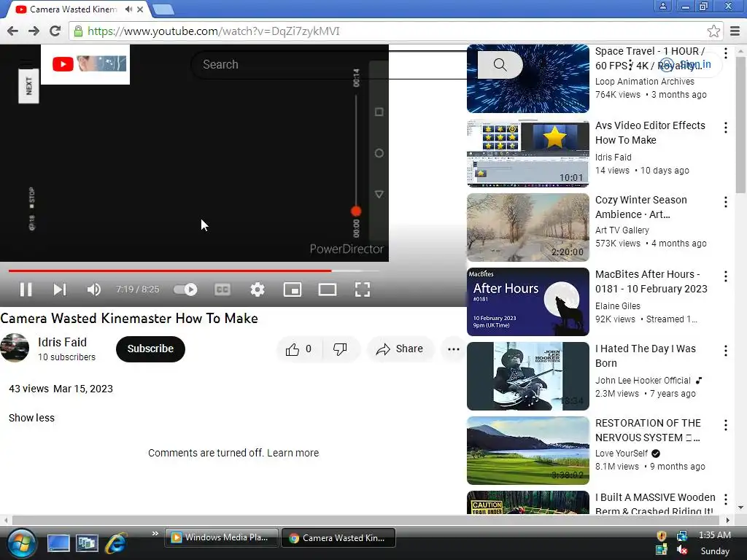Viewport: 747px width, 560px height.
Task: Enable theater mode view
Action: point(328,289)
